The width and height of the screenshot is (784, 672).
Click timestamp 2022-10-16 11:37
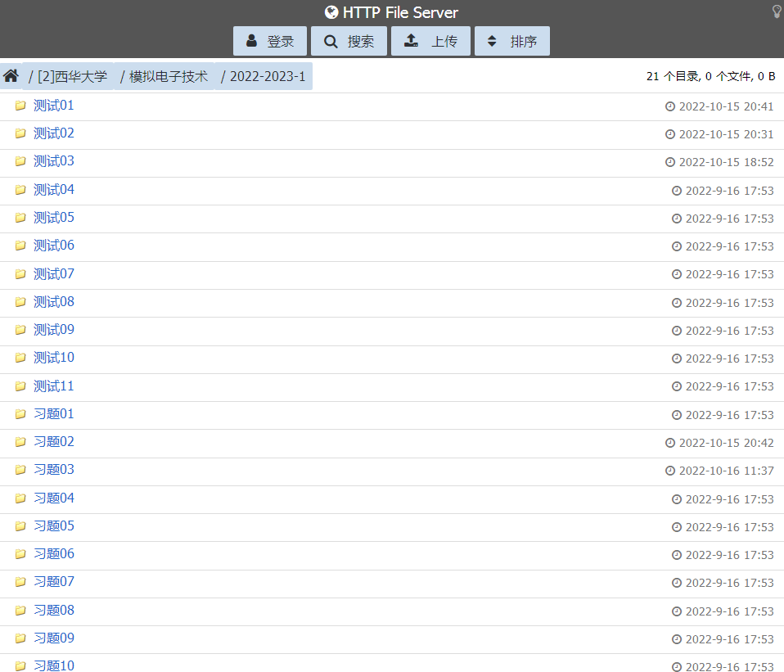[726, 471]
